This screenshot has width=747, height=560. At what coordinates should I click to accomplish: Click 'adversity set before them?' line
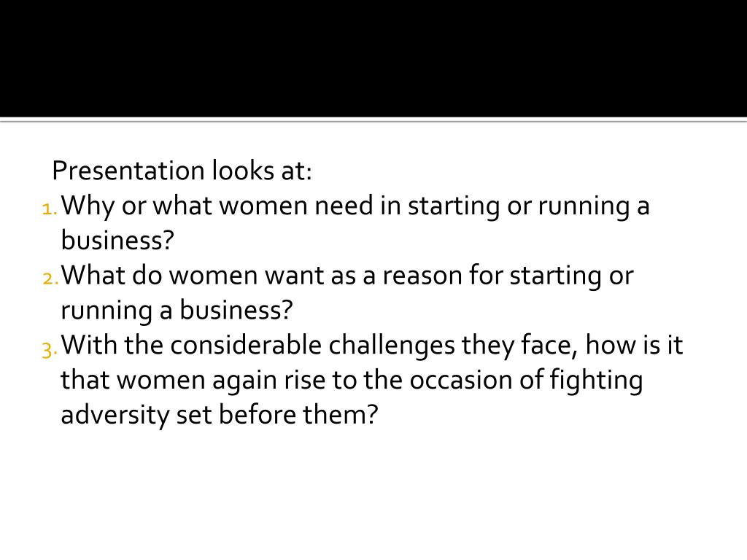coord(219,415)
